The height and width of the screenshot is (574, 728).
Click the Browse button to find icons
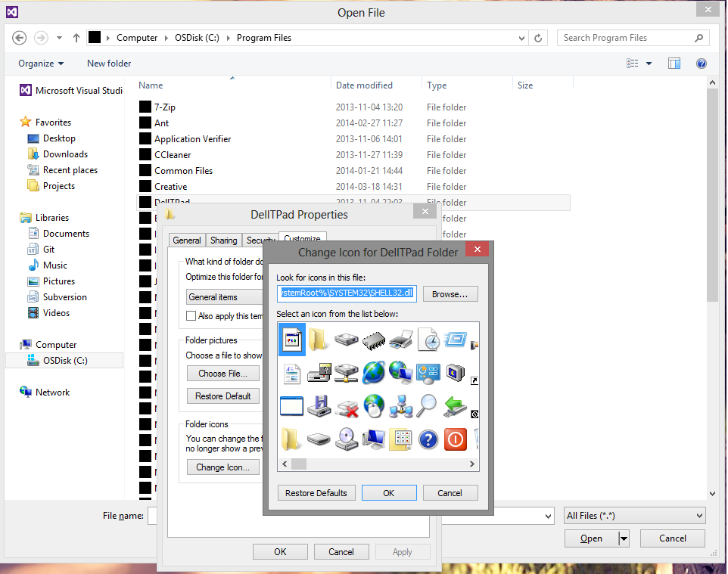450,293
